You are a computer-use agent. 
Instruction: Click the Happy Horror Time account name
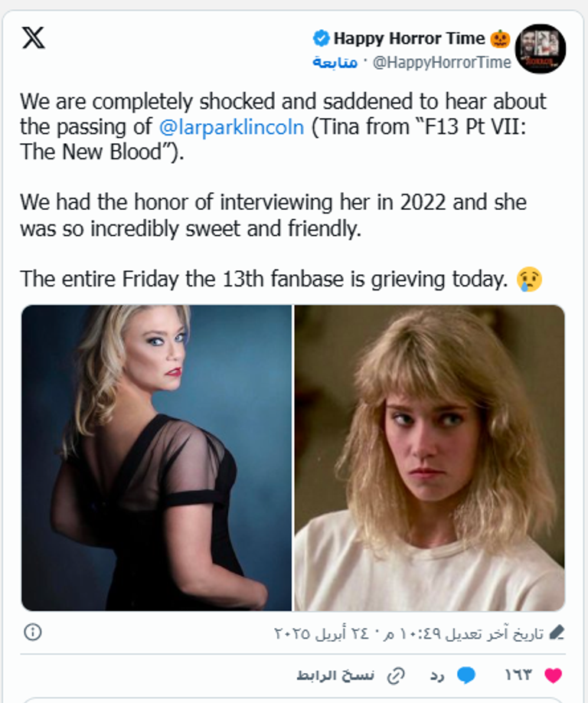409,38
